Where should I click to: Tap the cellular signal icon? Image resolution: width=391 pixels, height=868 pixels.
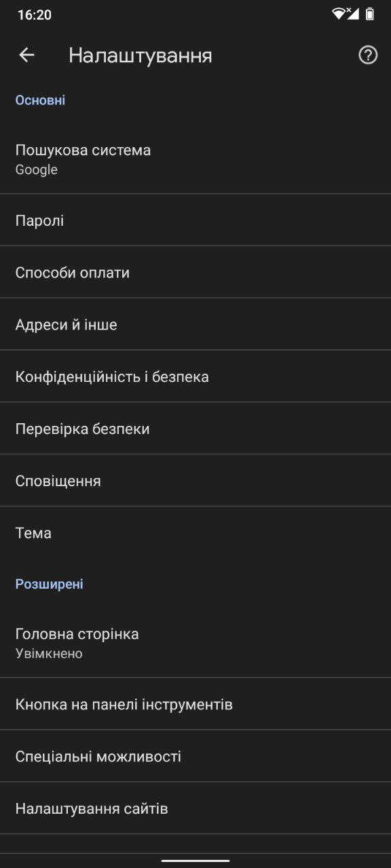click(352, 14)
